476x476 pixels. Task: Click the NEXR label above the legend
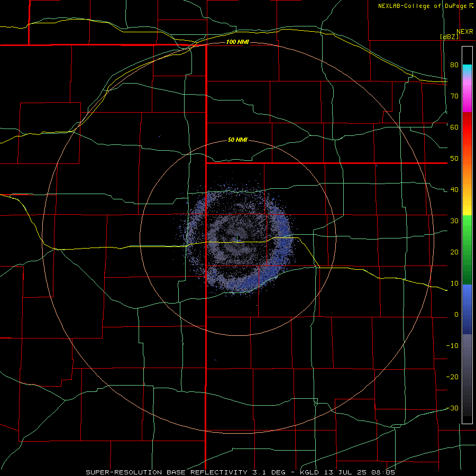(465, 32)
